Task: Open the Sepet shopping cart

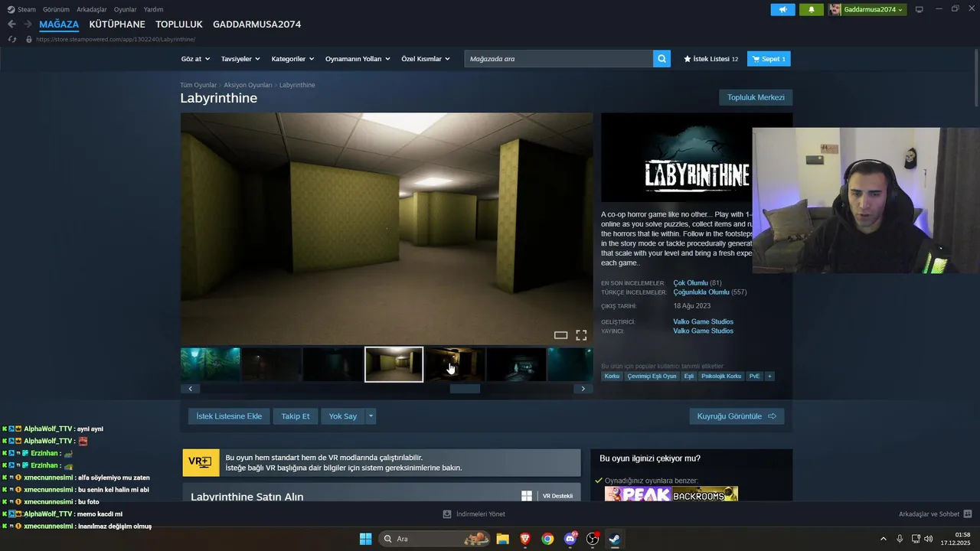Action: click(769, 59)
